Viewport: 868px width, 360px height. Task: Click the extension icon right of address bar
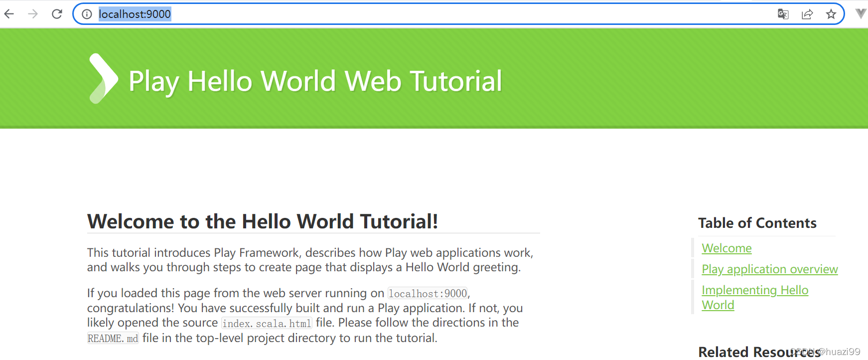click(861, 14)
